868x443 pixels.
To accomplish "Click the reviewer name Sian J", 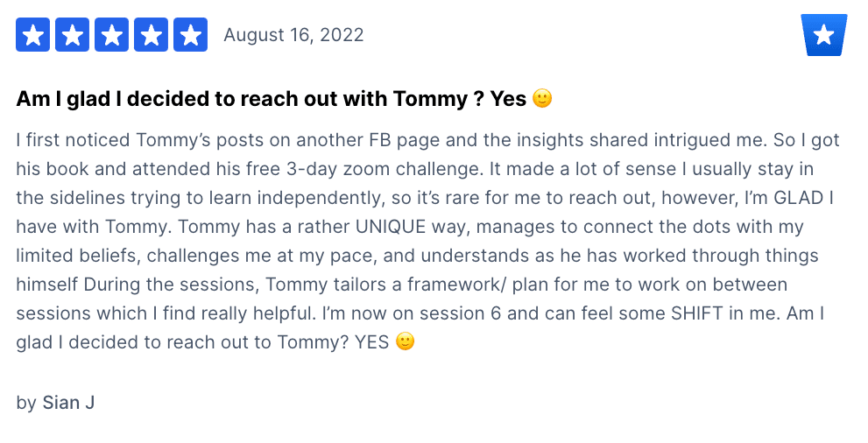I will click(68, 403).
